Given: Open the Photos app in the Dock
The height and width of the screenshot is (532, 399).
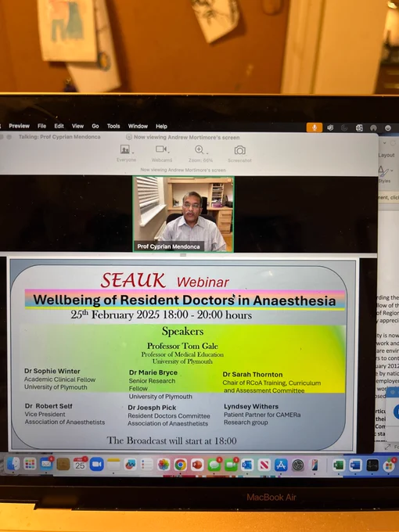Looking at the screenshot, I should click(x=164, y=465).
